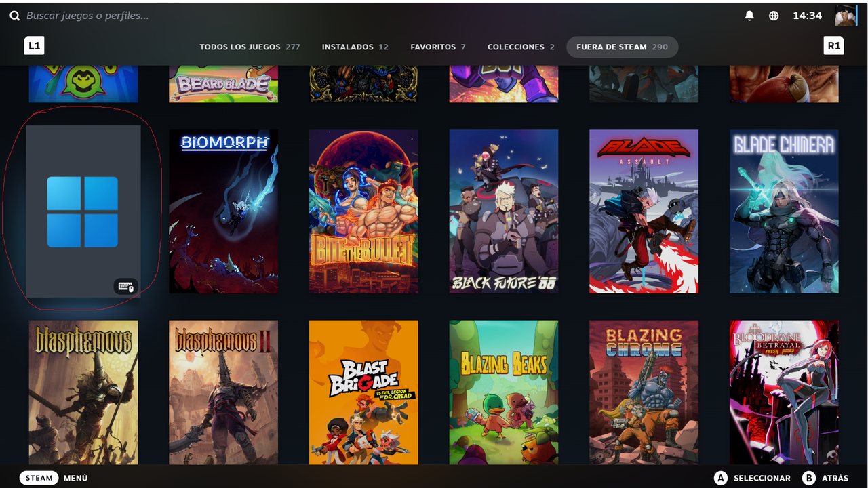Select Black Future 88 cover
The image size is (868, 488).
504,211
